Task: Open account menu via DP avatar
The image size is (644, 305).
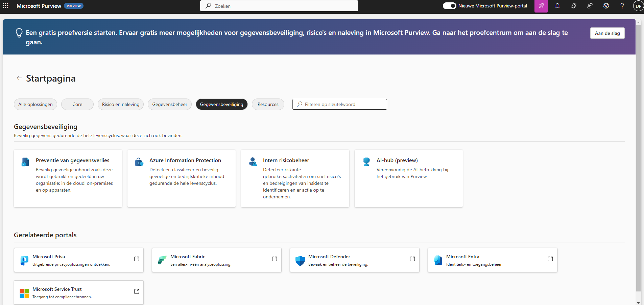Action: click(x=638, y=6)
